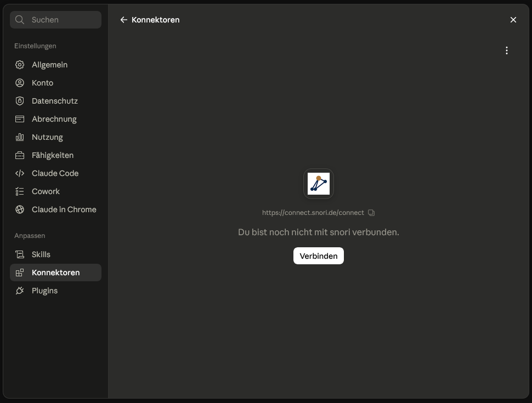
Task: Focus the Suchen search field
Action: 55,20
